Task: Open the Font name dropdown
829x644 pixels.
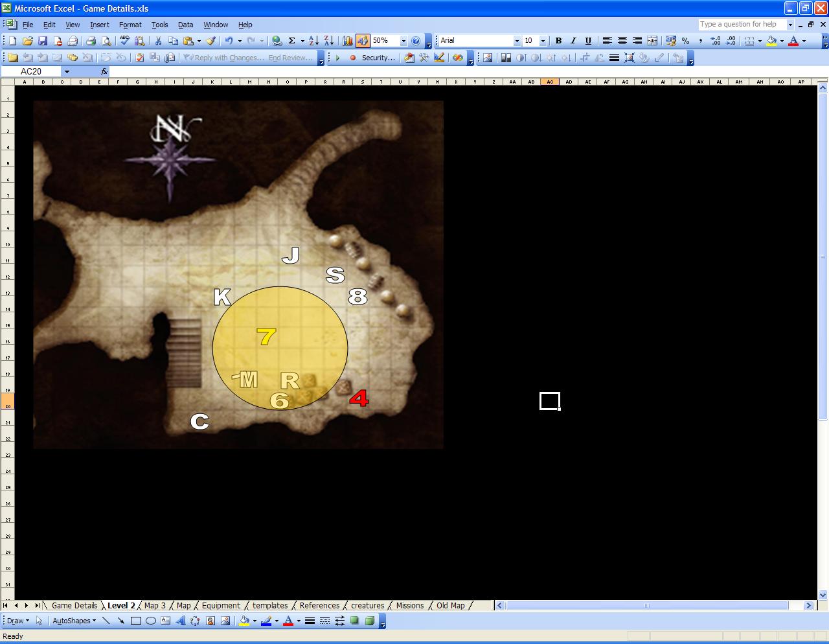Action: tap(516, 41)
